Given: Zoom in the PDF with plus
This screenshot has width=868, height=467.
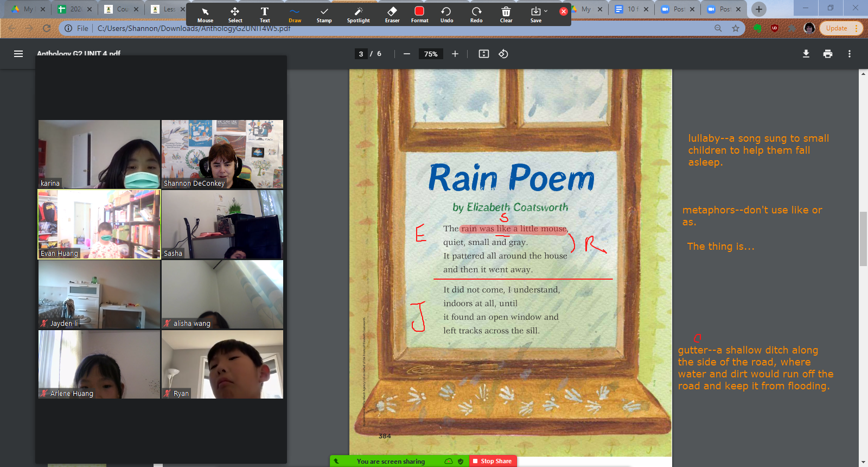Looking at the screenshot, I should (x=455, y=54).
